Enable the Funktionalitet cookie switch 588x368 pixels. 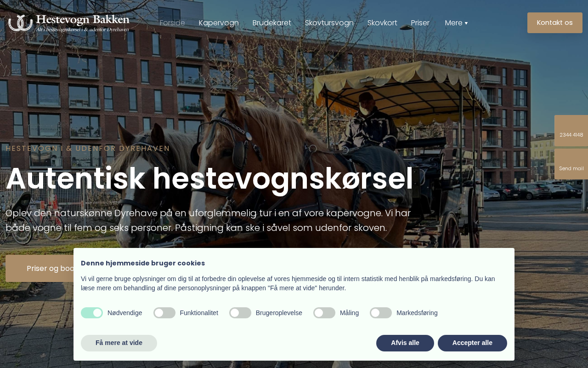coord(164,313)
